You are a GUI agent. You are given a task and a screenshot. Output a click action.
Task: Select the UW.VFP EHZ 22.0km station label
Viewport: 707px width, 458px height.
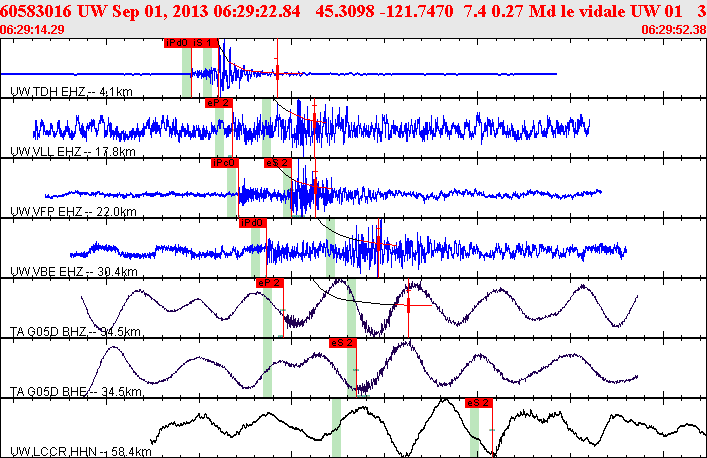tap(73, 212)
